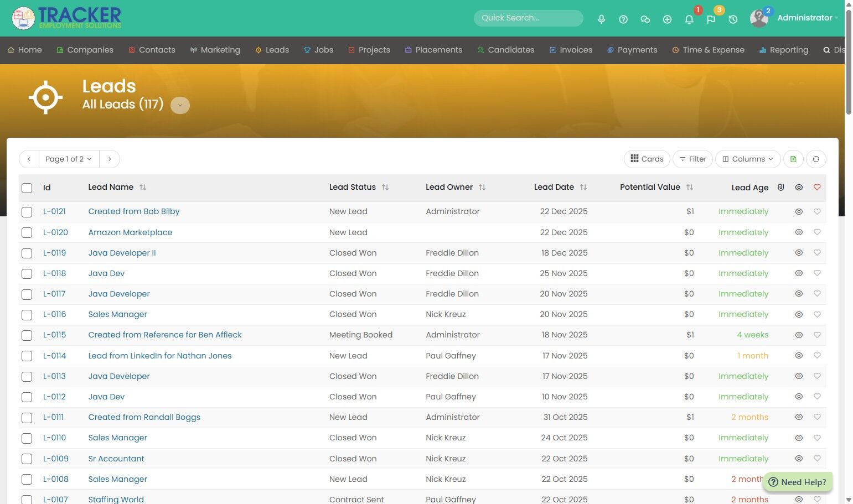
Task: Open the Page 1 of 2 dropdown
Action: (69, 159)
